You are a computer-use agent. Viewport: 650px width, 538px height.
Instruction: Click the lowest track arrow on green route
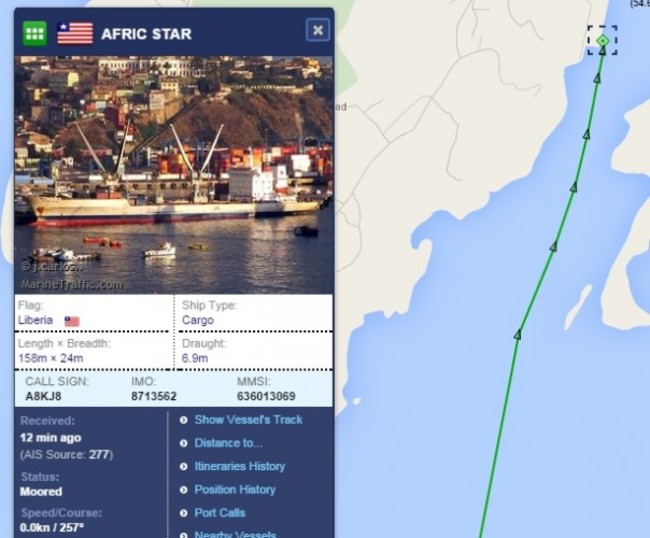517,334
